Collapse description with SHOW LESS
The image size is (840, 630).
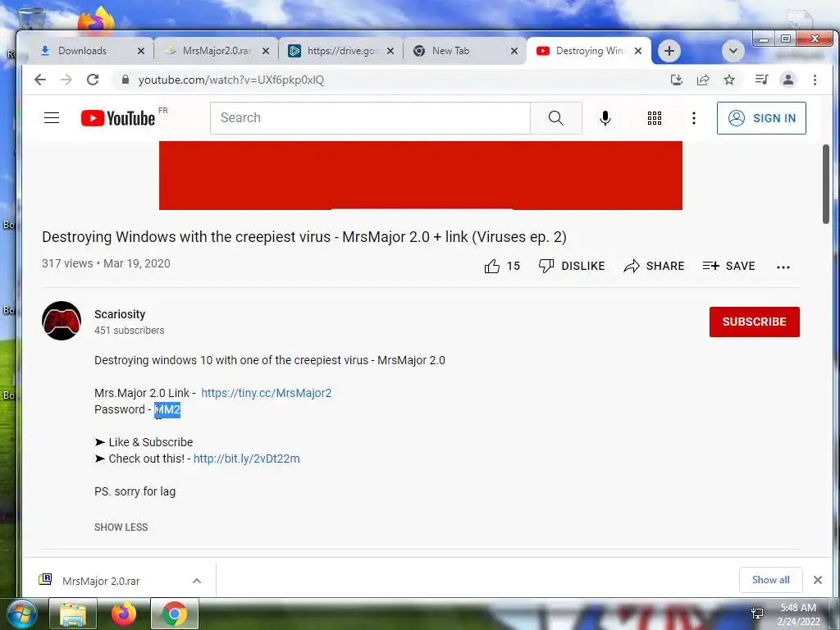click(x=121, y=527)
